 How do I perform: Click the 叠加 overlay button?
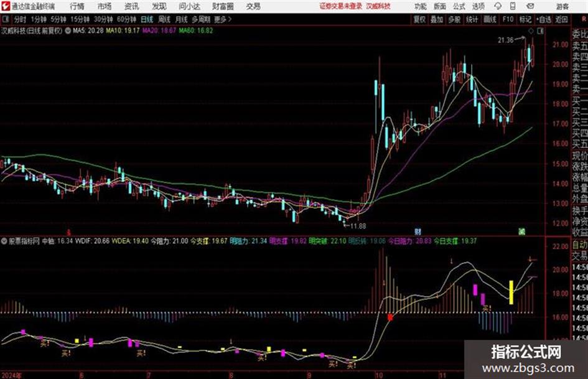coord(437,19)
